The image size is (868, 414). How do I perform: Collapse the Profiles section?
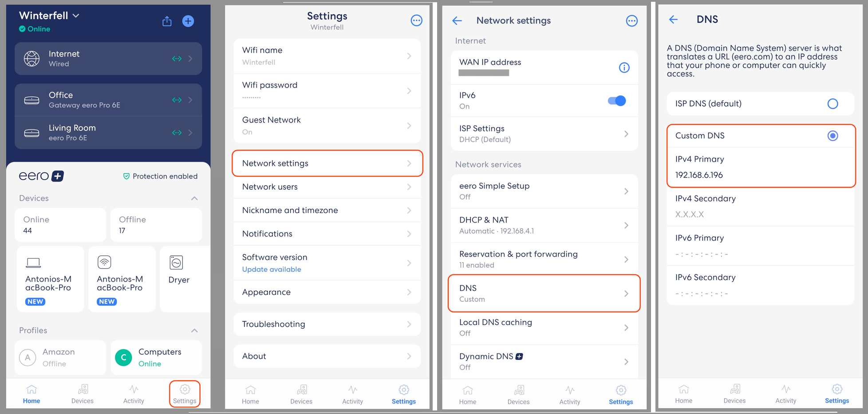(194, 330)
